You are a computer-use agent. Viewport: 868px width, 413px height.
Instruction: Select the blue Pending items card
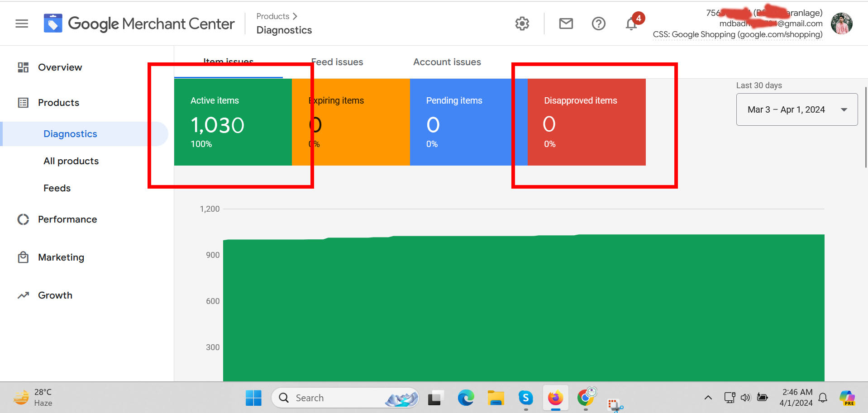[469, 122]
